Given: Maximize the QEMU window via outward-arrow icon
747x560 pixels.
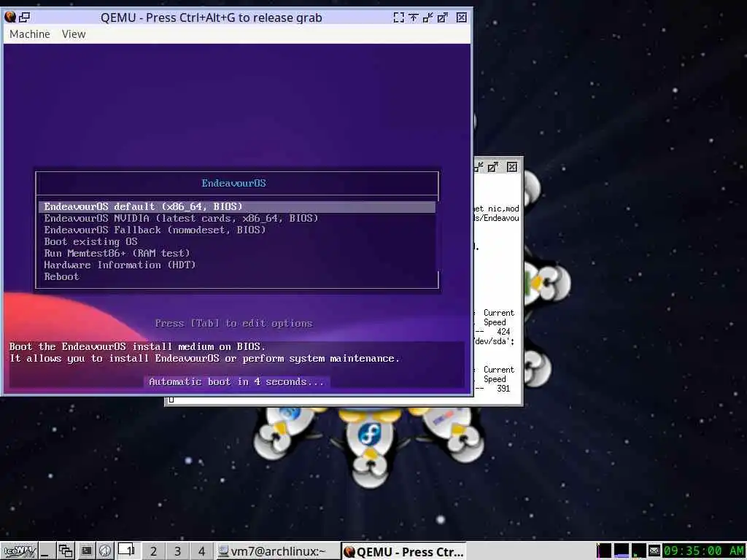Looking at the screenshot, I should pyautogui.click(x=443, y=17).
